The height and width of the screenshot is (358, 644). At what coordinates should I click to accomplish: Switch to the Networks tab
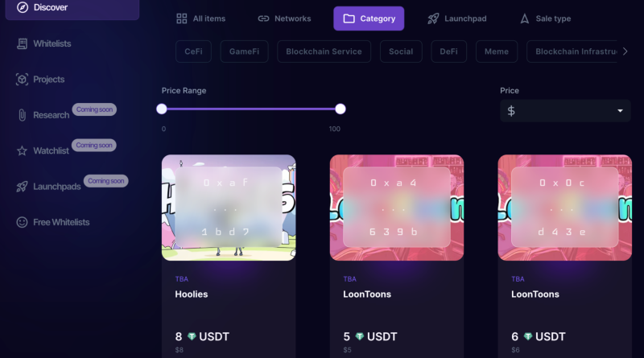(x=284, y=19)
